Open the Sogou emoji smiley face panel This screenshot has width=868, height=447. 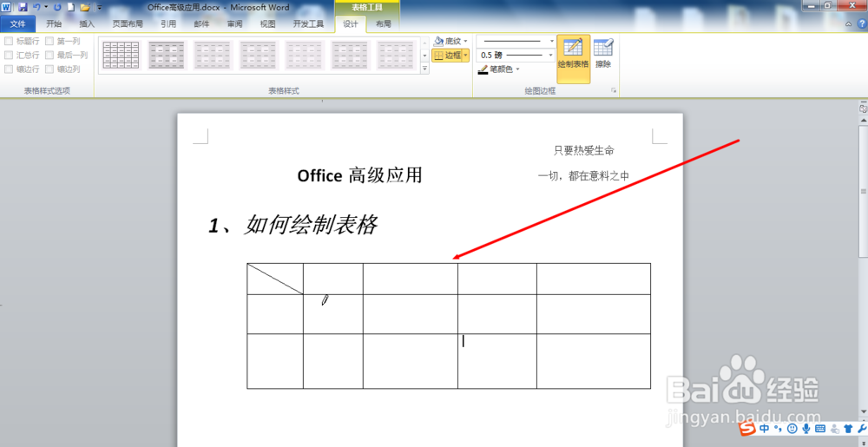792,429
